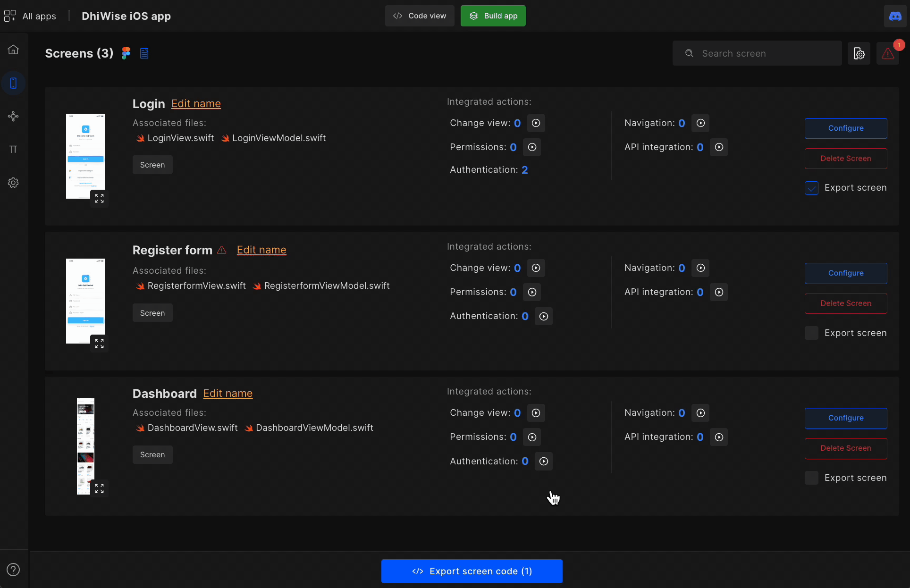Play Login Navigation tutorial icon
This screenshot has height=588, width=910.
(700, 123)
